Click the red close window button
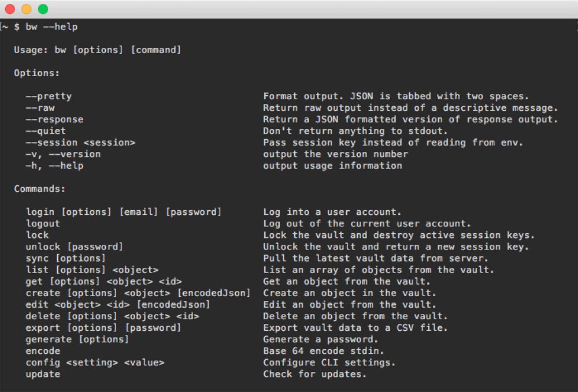The height and width of the screenshot is (392, 578). click(10, 9)
